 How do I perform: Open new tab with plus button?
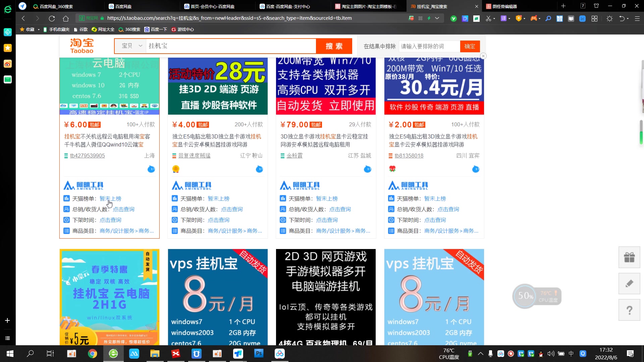(x=563, y=6)
